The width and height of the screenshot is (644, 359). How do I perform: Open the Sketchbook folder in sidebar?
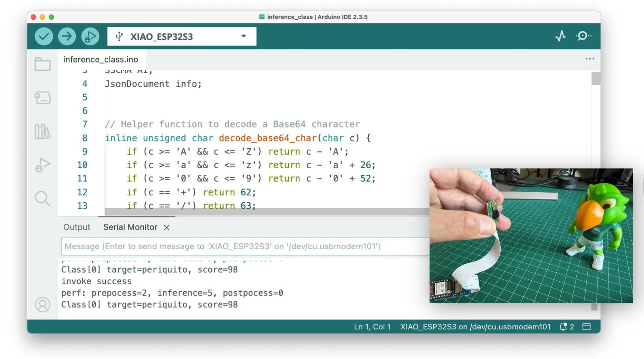tap(42, 64)
